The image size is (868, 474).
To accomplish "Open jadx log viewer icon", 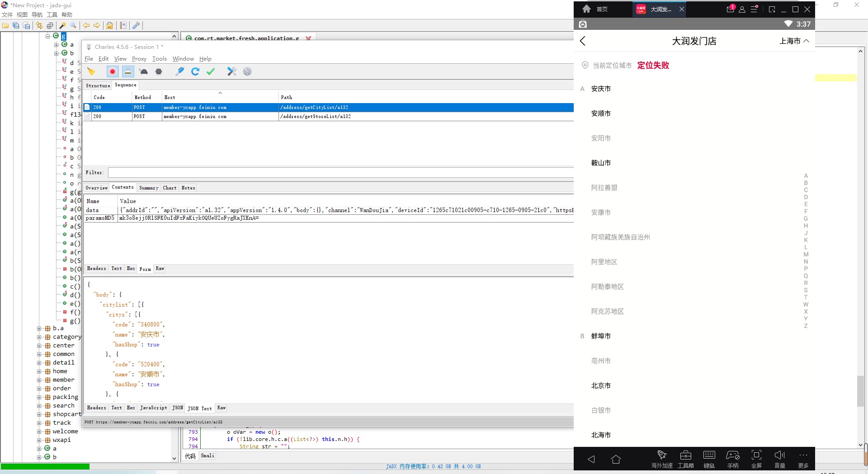I will [123, 25].
